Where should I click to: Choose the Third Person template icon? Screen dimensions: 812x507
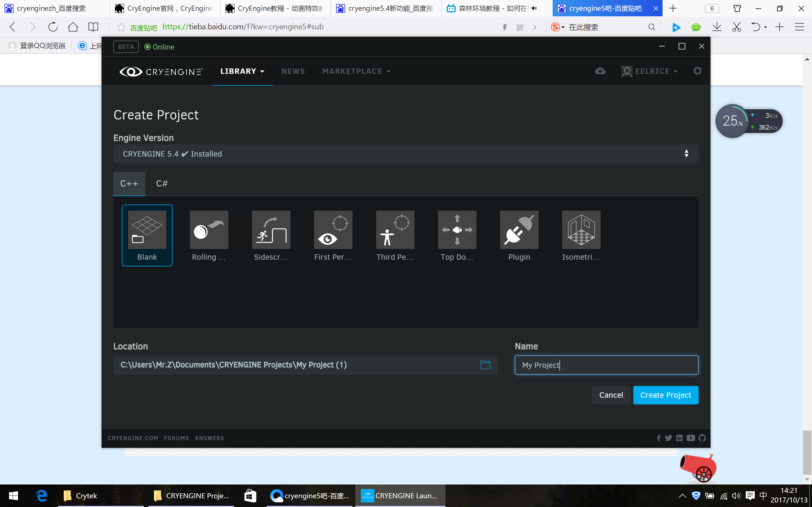(395, 230)
